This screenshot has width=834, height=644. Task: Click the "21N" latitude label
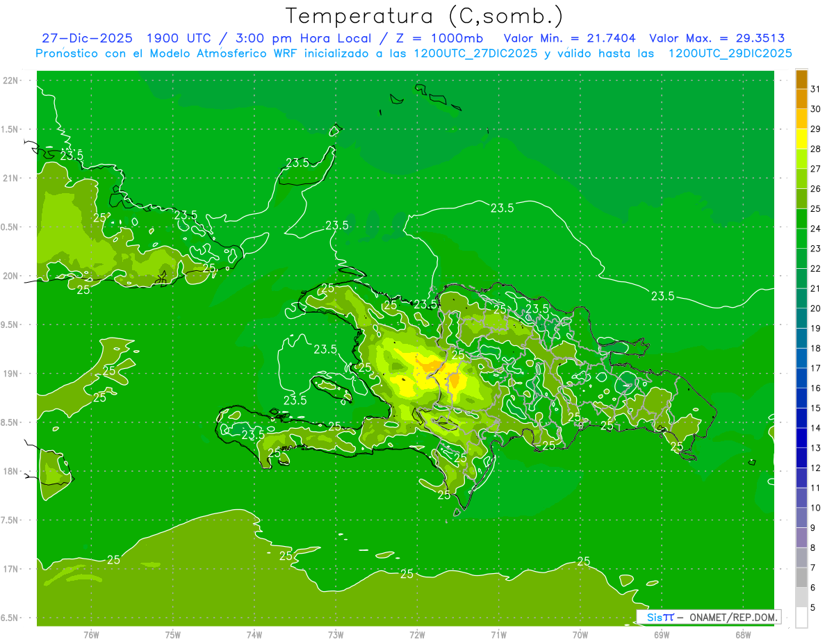click(x=10, y=178)
